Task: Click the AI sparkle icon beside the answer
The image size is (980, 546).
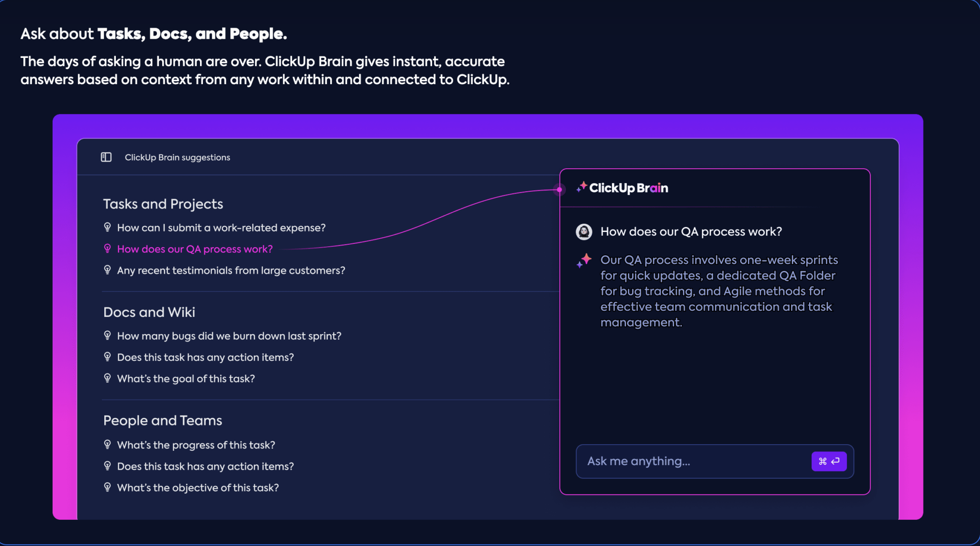Action: (x=583, y=261)
